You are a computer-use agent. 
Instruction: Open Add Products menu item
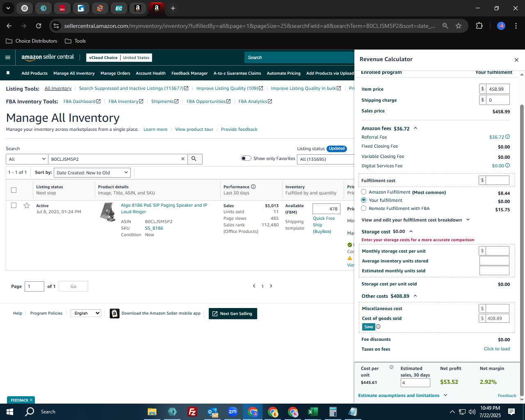coord(34,73)
